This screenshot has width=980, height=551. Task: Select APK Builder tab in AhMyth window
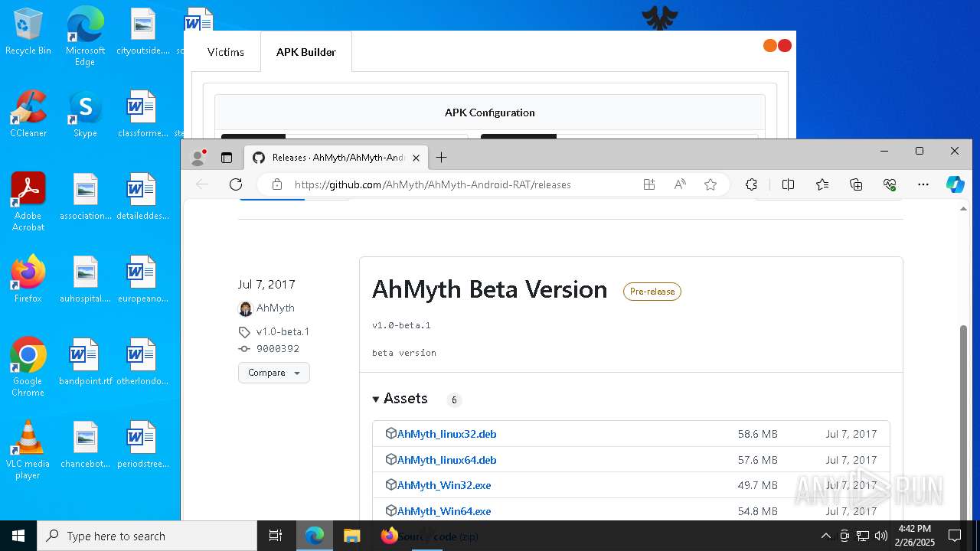tap(306, 52)
